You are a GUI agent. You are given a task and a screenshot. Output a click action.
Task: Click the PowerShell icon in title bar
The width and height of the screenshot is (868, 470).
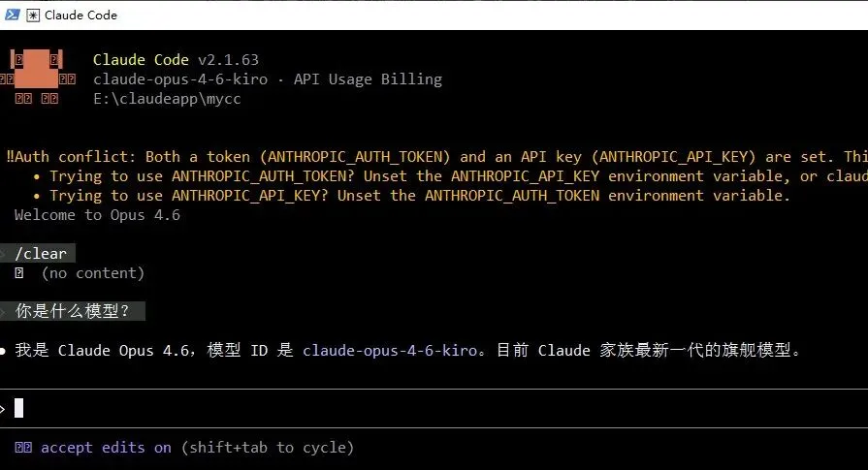pos(11,15)
